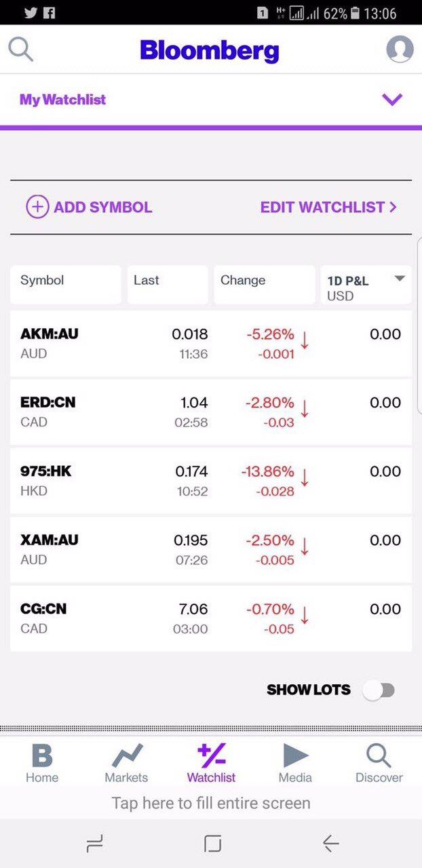
Task: Open Edit Watchlist link
Action: pos(328,207)
